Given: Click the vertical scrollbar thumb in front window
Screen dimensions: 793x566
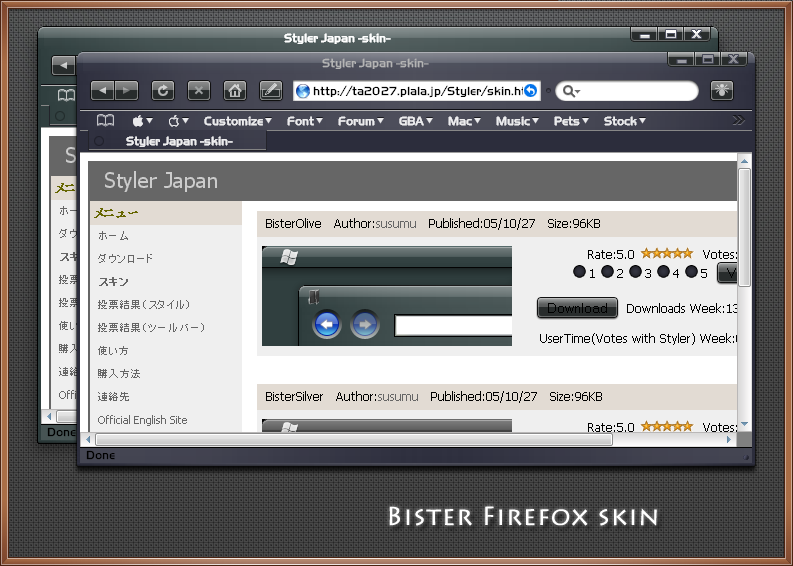Looking at the screenshot, I should [x=744, y=228].
